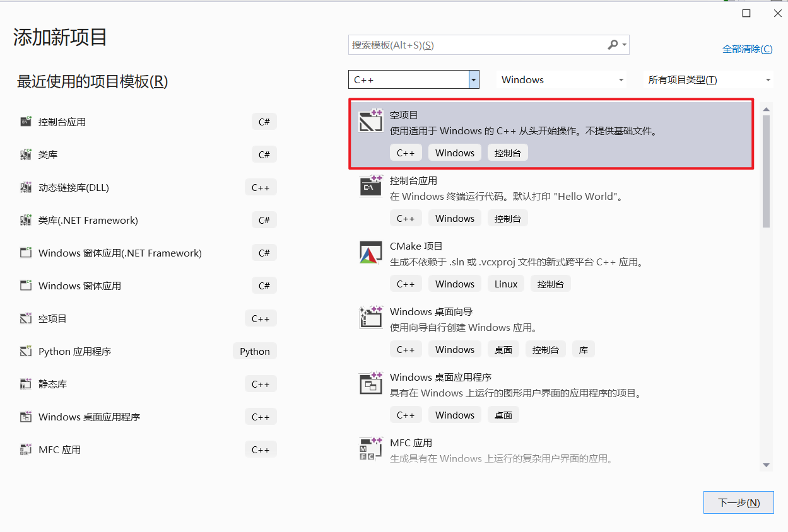
Task: Click C++ tag beside 静态库 recent template
Action: coord(261,384)
